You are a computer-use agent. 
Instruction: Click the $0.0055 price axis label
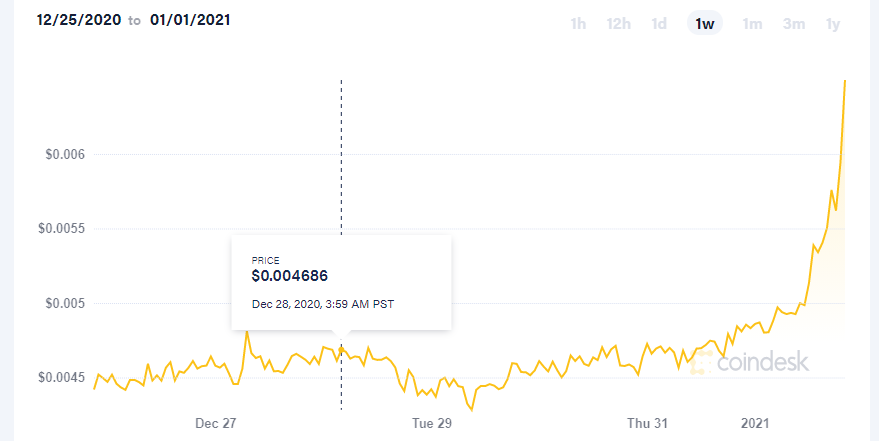tap(61, 229)
